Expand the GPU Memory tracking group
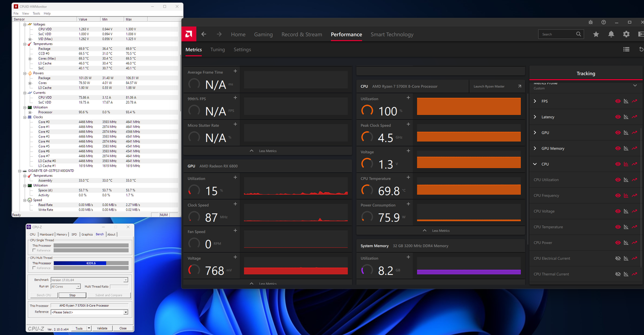644x335 pixels. coord(535,148)
